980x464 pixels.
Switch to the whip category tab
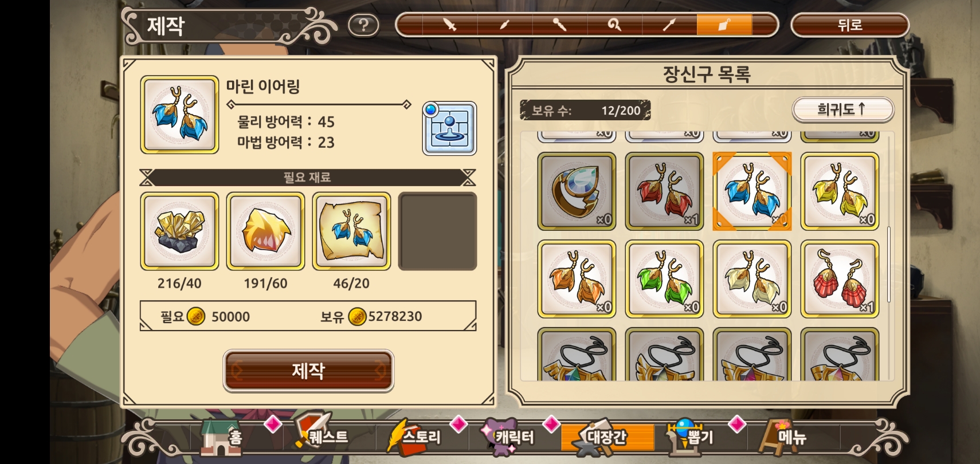tap(614, 25)
